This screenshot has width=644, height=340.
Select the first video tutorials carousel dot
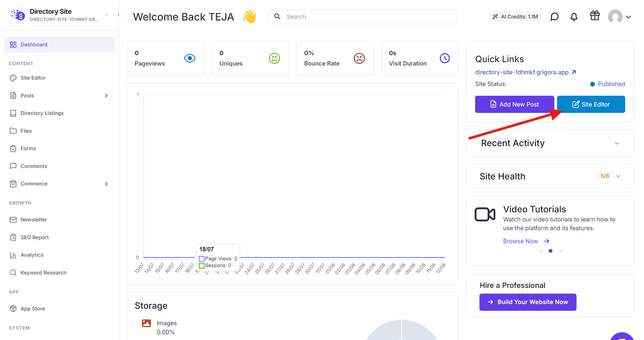pyautogui.click(x=540, y=251)
